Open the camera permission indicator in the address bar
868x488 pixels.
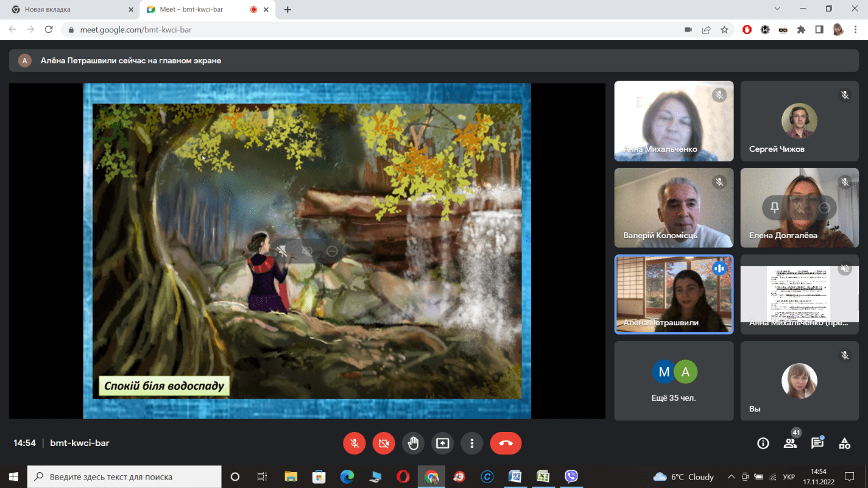[x=688, y=29]
